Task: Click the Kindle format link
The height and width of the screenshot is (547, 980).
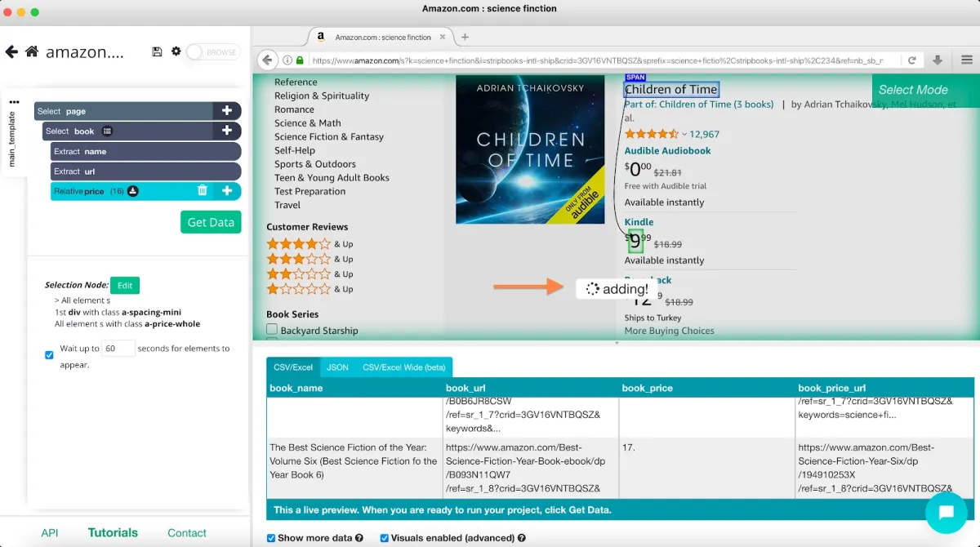Action: point(639,222)
